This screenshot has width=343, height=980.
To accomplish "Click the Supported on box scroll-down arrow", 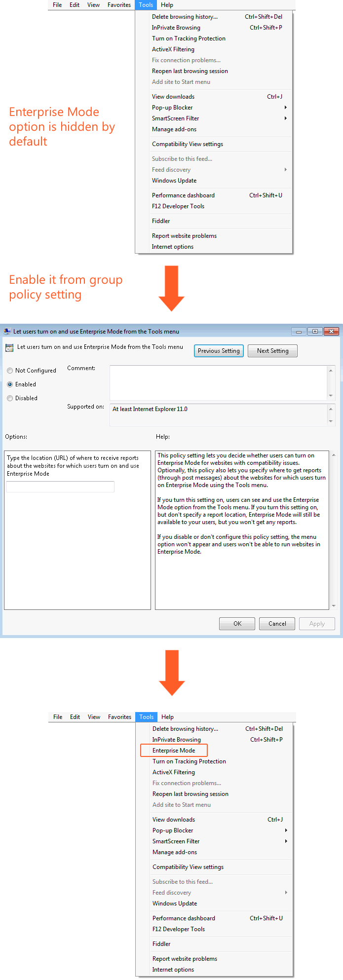I will [x=331, y=421].
